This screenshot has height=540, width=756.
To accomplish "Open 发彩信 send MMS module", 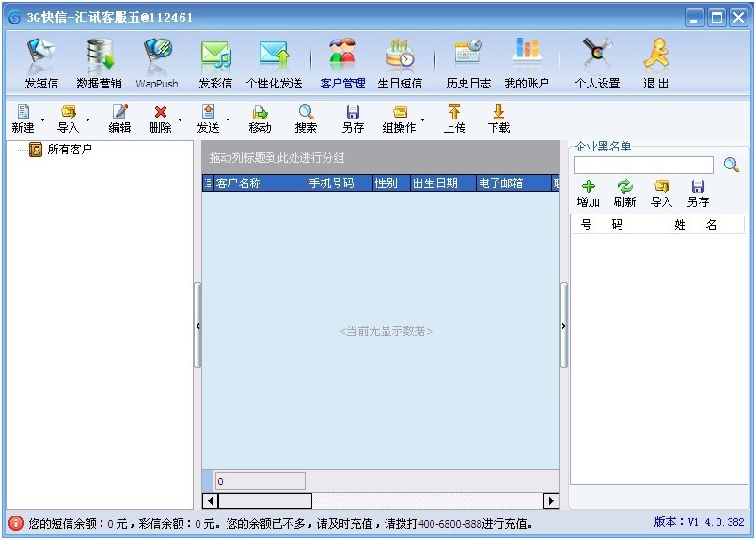I will (215, 64).
